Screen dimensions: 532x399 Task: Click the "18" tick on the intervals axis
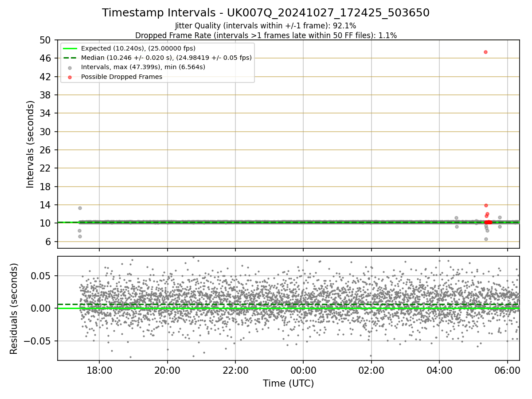[46, 187]
